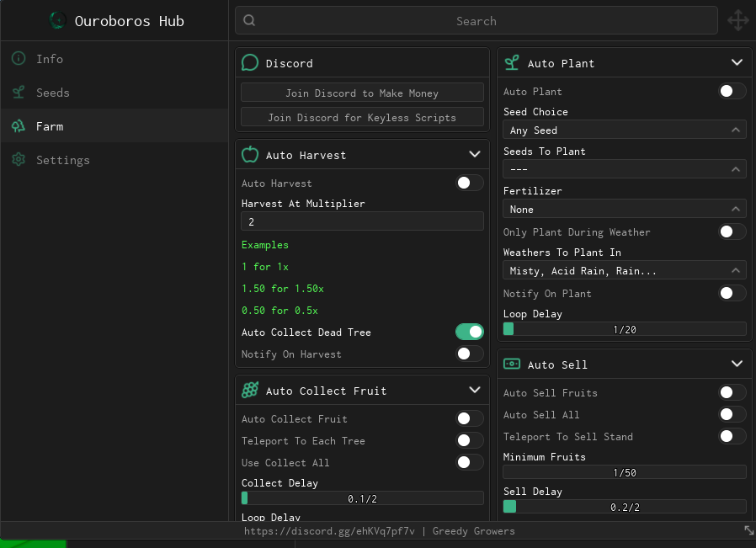Click the Settings gear icon in sidebar
756x548 pixels.
pos(19,160)
